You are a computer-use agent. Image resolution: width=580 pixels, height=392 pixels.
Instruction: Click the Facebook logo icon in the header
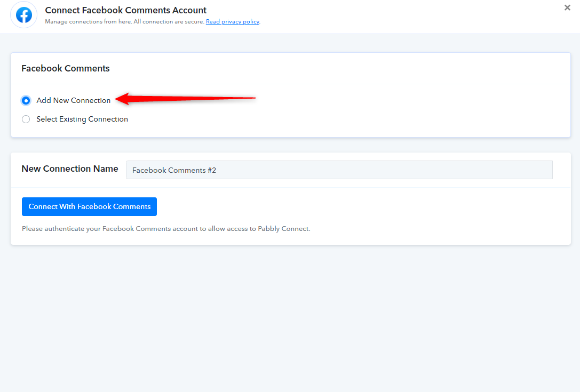23,15
